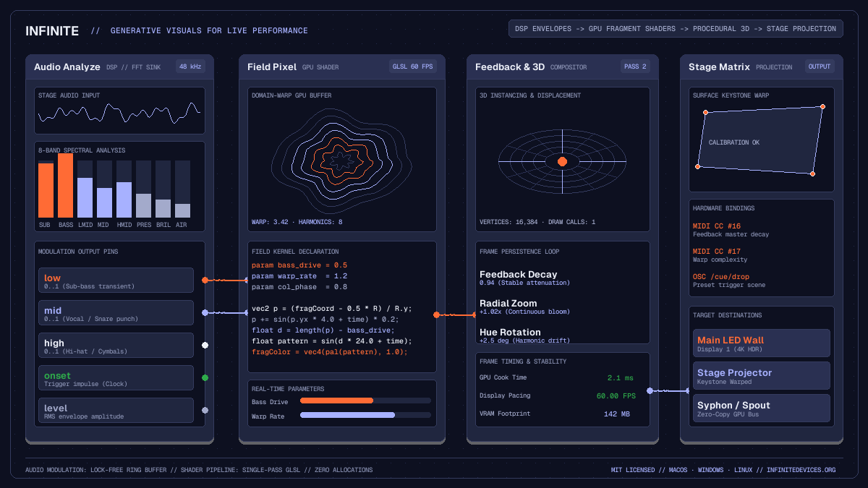This screenshot has height=488, width=868.
Task: Select Syphon / Spout destination
Action: tap(761, 408)
